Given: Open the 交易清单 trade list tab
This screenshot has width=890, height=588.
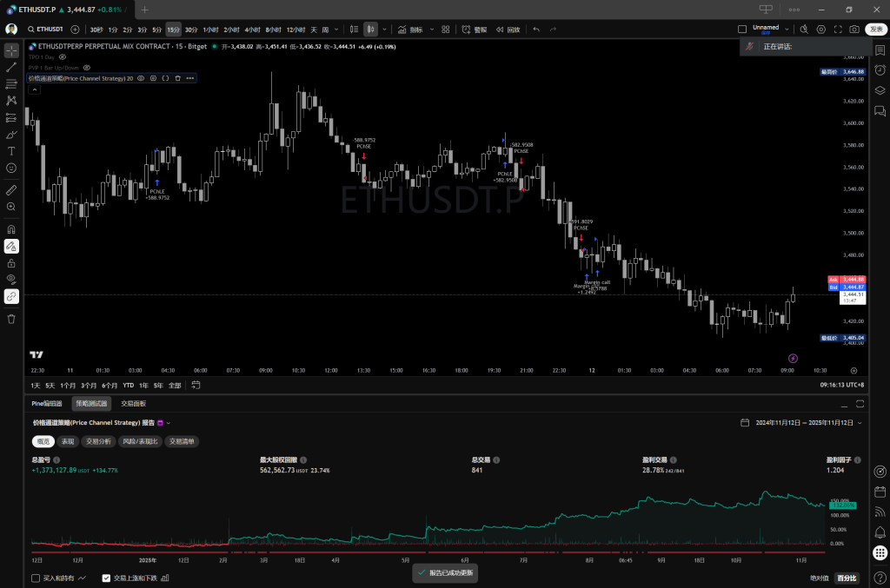Looking at the screenshot, I should pyautogui.click(x=183, y=441).
